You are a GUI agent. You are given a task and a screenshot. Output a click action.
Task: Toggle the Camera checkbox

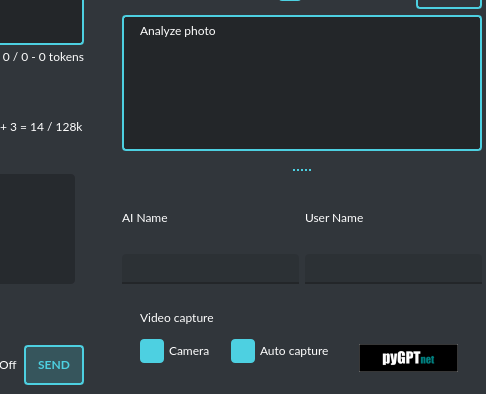(152, 351)
